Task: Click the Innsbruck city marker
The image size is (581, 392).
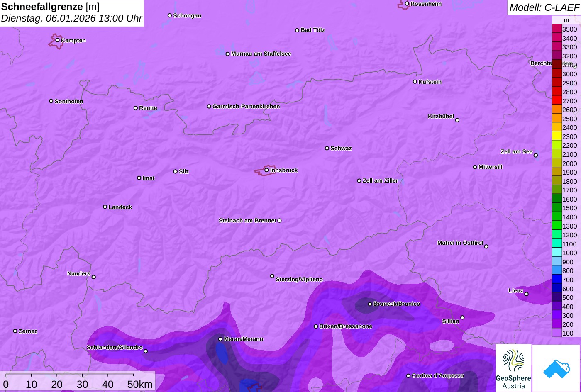Action: point(266,170)
